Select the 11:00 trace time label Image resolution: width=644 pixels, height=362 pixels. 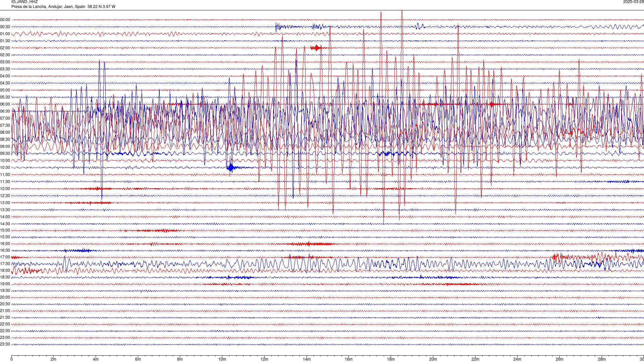pyautogui.click(x=5, y=175)
